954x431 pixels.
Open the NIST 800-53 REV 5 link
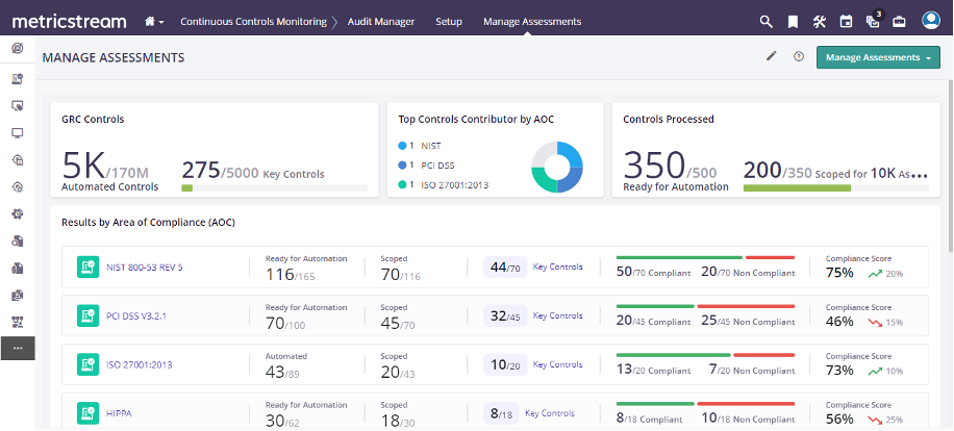coord(144,267)
